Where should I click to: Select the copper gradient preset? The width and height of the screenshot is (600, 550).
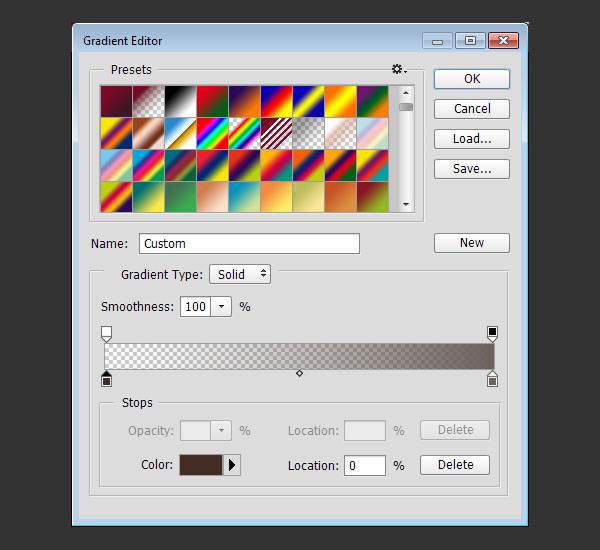148,134
